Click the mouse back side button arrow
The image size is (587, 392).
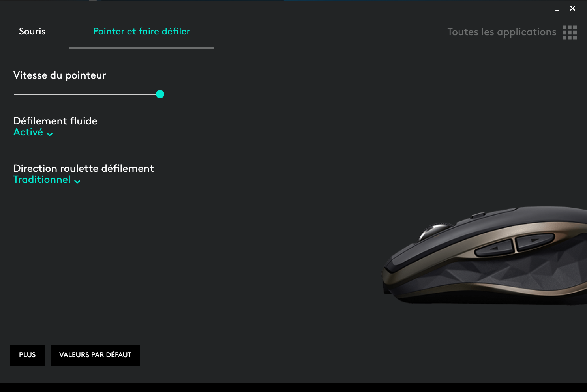495,248
